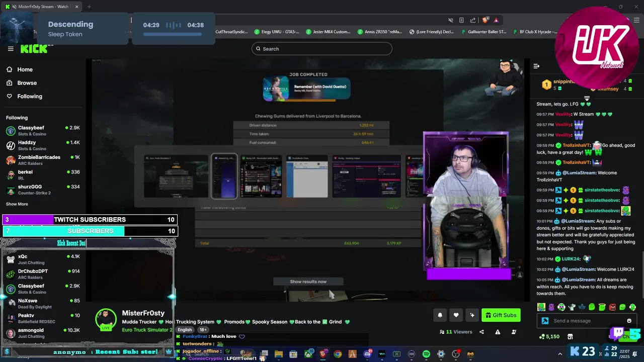Screen dimensions: 644x362
Task: Click the browser mute tab icon
Action: (x=451, y=20)
